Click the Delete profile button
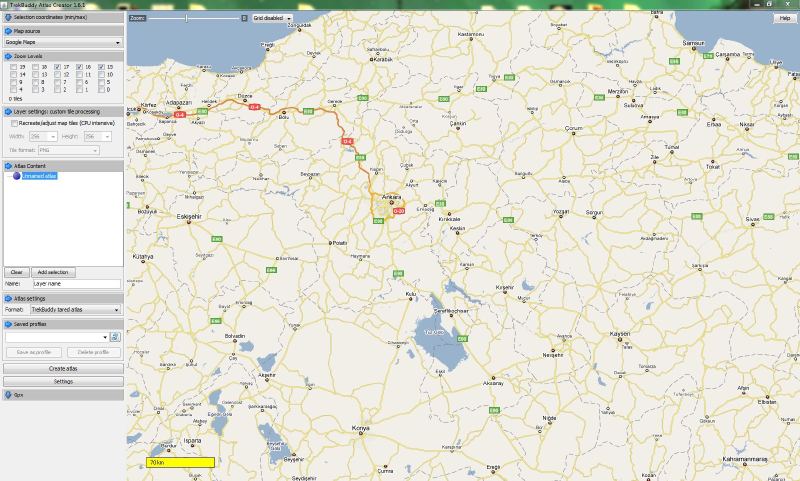Screen dimensions: 800x481 coord(93,352)
